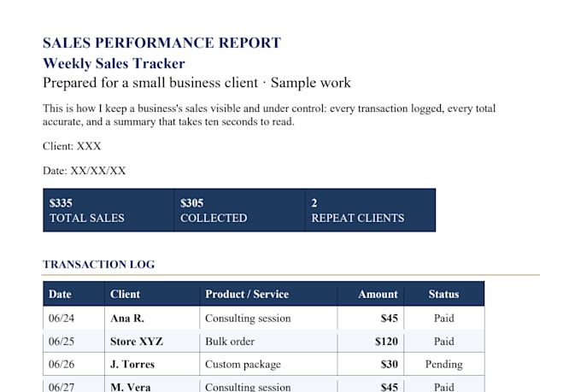Click the Date: XX/XX/XX placeholder line

click(84, 171)
